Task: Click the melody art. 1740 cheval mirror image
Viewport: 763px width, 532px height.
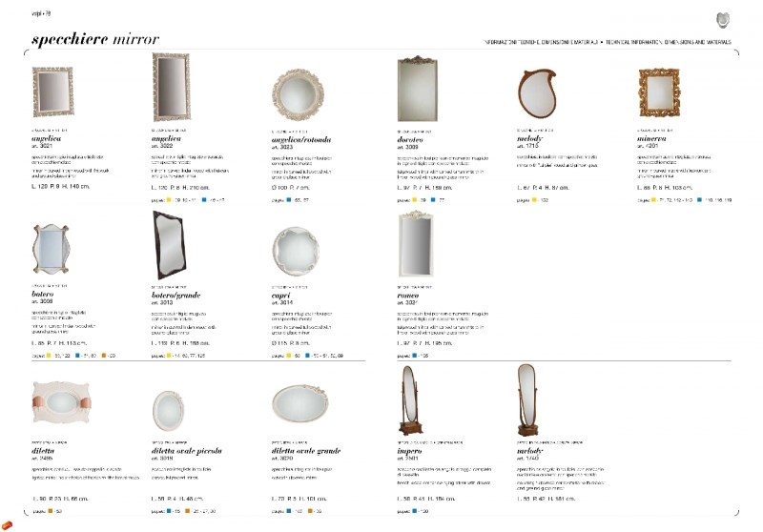Action: (x=526, y=400)
